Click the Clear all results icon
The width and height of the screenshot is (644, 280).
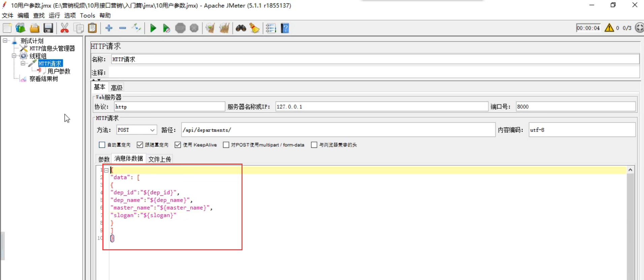(x=224, y=28)
